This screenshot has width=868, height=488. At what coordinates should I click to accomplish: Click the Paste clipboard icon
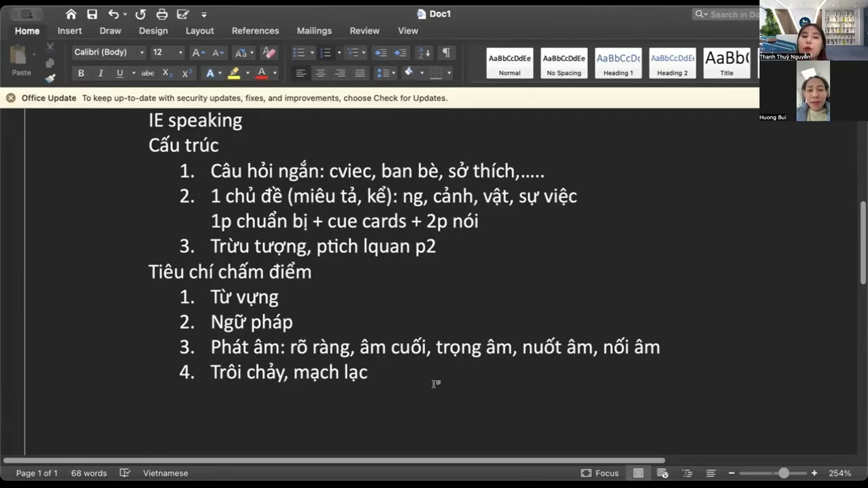click(19, 56)
